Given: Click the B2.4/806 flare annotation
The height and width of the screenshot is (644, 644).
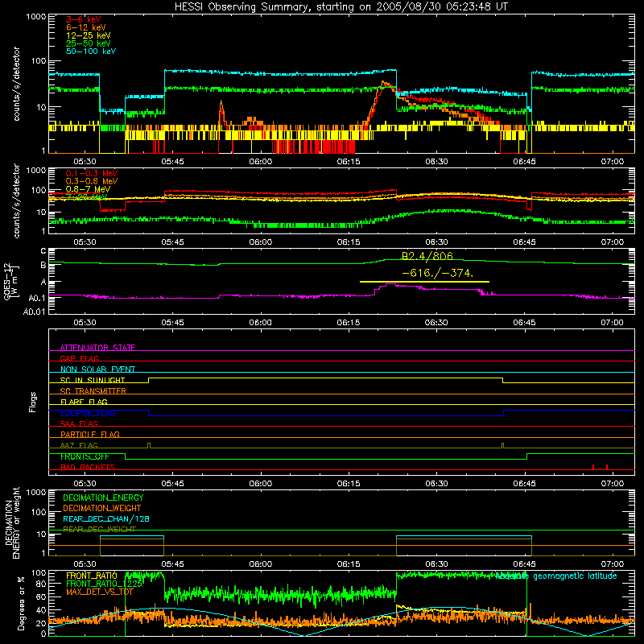Looking at the screenshot, I should (x=427, y=256).
